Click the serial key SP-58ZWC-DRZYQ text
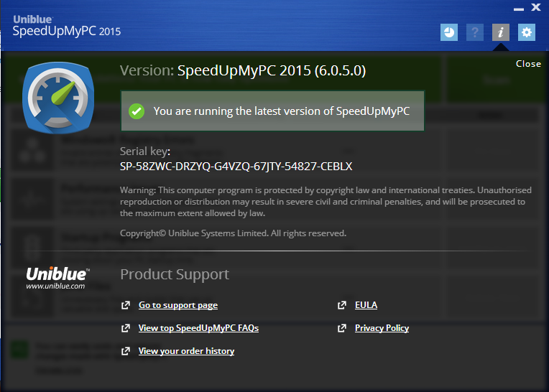The width and height of the screenshot is (549, 392). pyautogui.click(x=236, y=166)
